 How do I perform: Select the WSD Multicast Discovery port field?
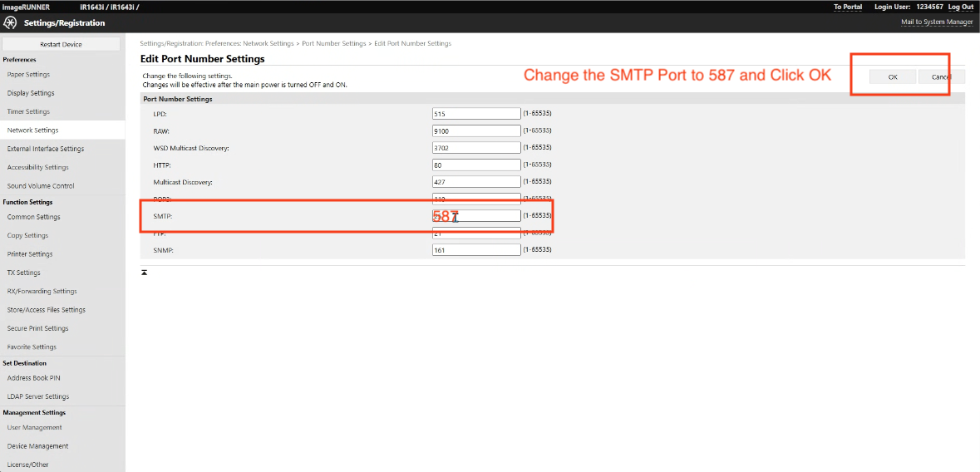tap(476, 148)
